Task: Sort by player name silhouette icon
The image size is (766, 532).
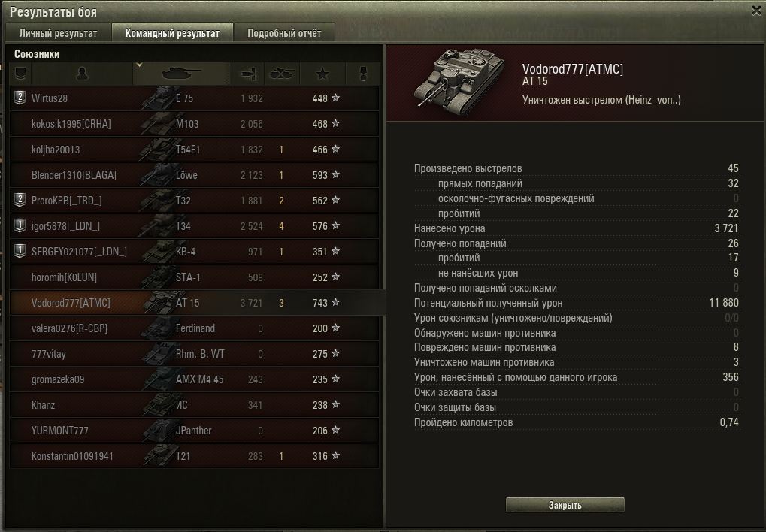Action: pyautogui.click(x=82, y=74)
